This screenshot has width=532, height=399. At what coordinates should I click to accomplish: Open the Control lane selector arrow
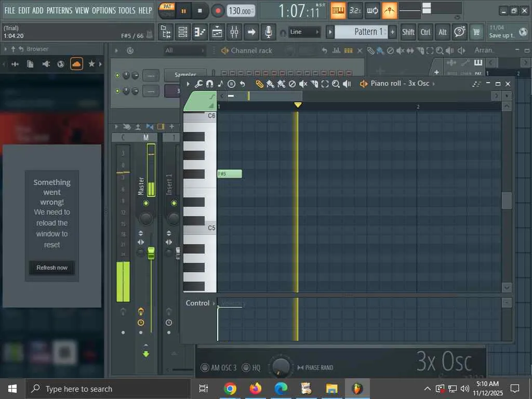coord(214,303)
